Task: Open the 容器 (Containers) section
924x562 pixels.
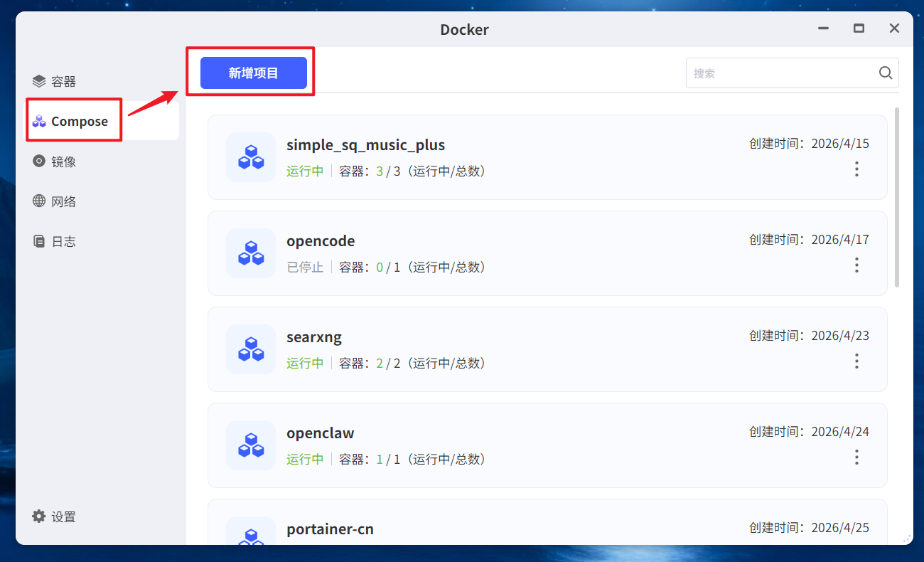Action: [x=101, y=81]
